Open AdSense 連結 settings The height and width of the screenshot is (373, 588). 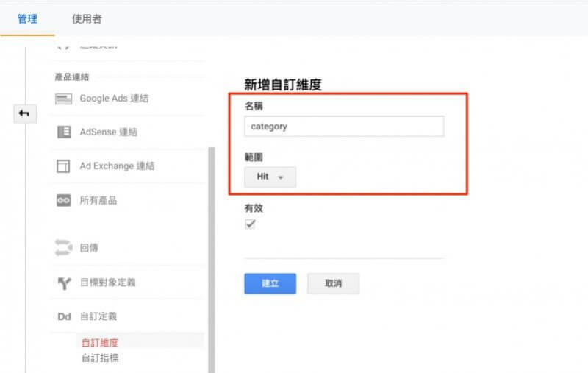click(x=108, y=132)
